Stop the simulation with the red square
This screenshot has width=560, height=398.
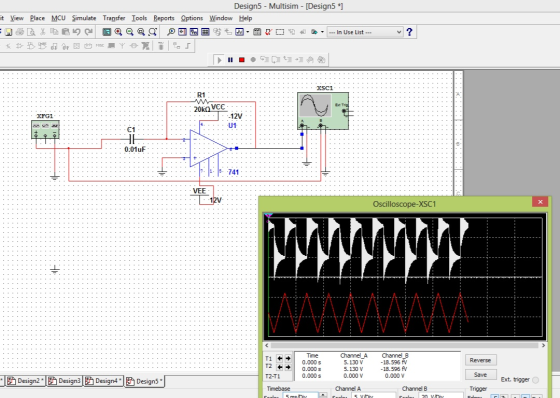[x=242, y=60]
